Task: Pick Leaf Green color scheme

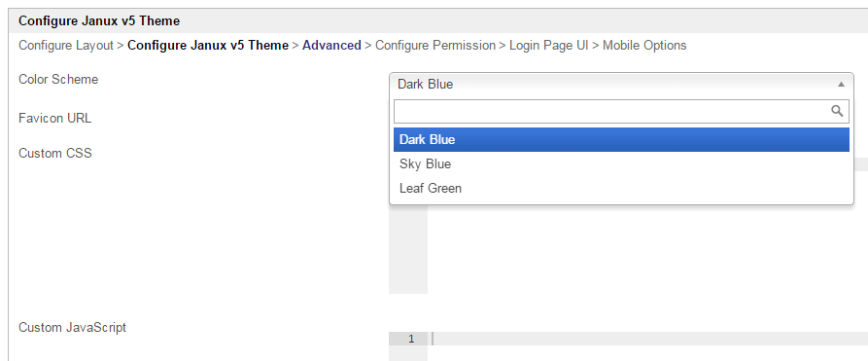Action: click(621, 189)
